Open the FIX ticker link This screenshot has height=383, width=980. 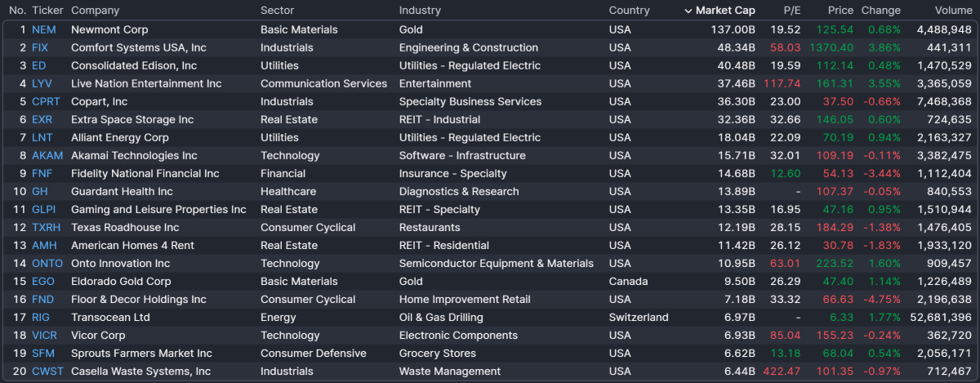click(x=40, y=47)
